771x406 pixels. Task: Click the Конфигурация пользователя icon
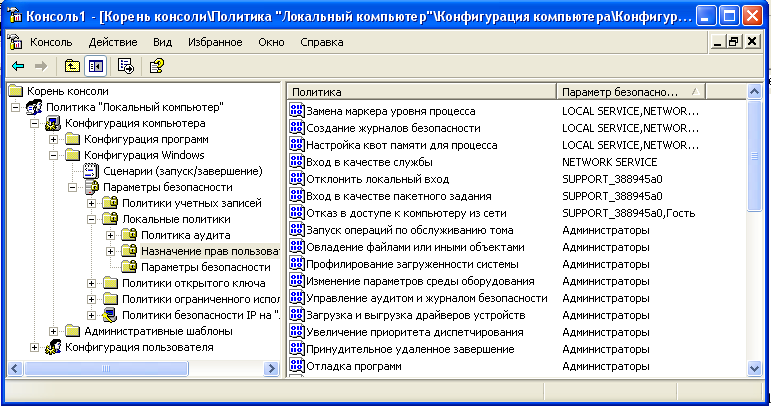[x=53, y=347]
